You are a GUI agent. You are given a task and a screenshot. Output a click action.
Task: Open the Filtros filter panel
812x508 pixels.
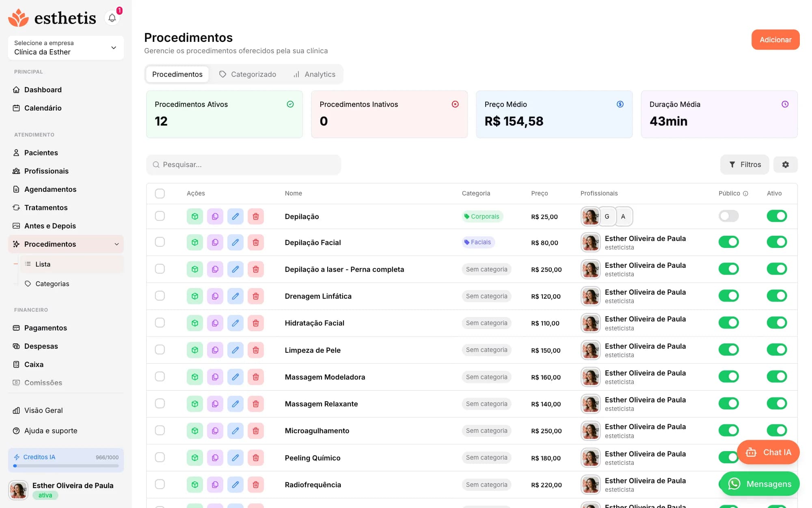click(745, 165)
